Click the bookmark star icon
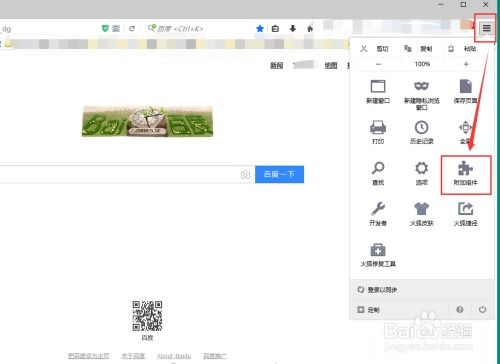 [x=260, y=29]
